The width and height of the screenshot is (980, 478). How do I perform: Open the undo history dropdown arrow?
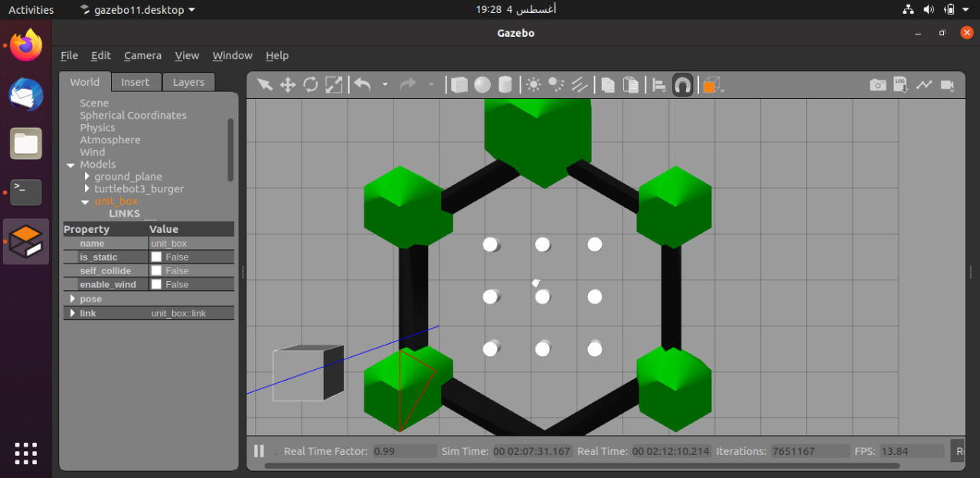385,85
